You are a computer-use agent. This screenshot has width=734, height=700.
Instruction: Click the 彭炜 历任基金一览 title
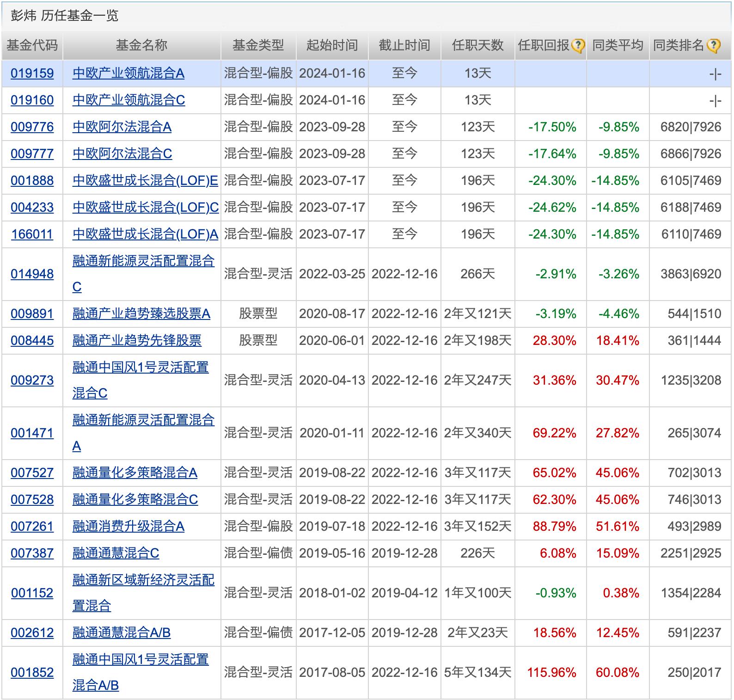tap(64, 16)
